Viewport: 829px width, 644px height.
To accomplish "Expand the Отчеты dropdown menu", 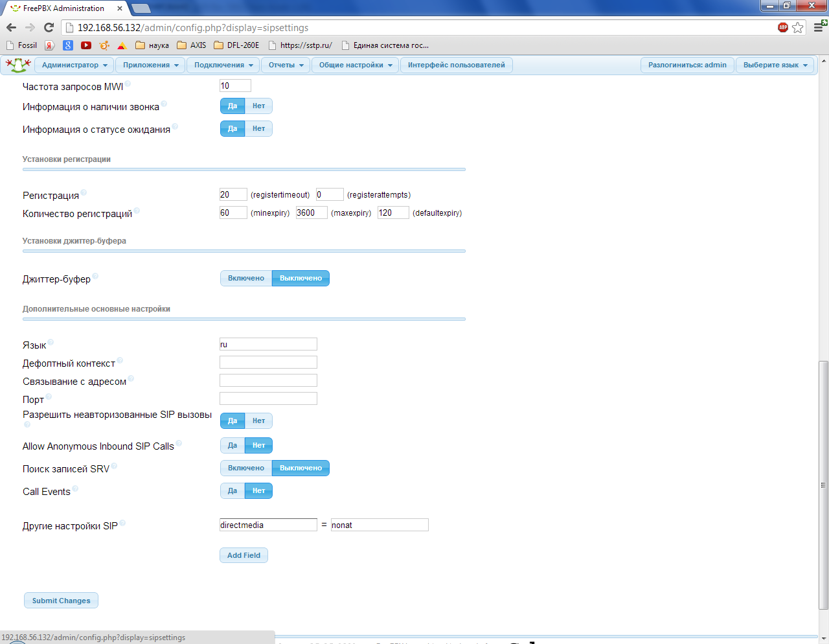I will tap(286, 65).
